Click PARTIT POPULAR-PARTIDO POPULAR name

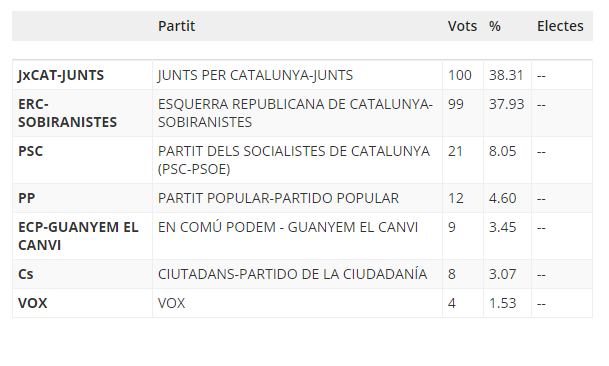pyautogui.click(x=278, y=198)
